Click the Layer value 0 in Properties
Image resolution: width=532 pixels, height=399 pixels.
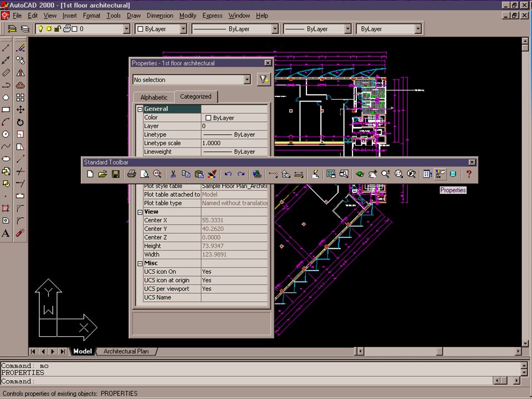pyautogui.click(x=234, y=126)
